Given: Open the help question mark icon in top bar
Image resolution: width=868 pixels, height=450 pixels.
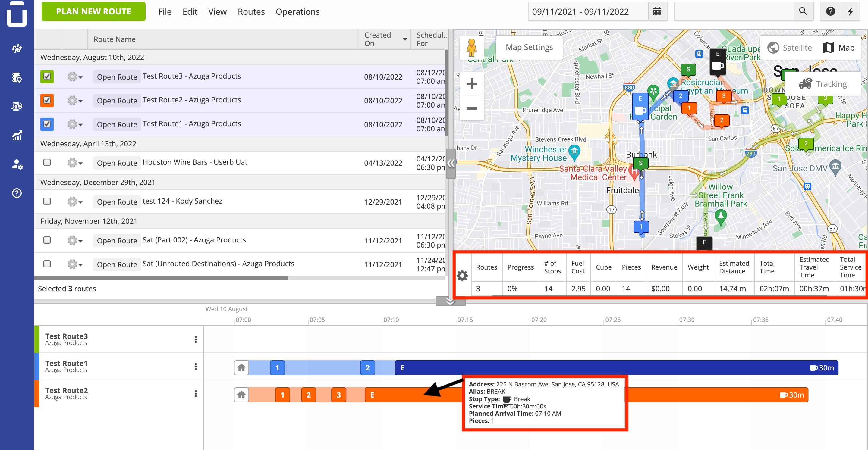Looking at the screenshot, I should [x=830, y=11].
